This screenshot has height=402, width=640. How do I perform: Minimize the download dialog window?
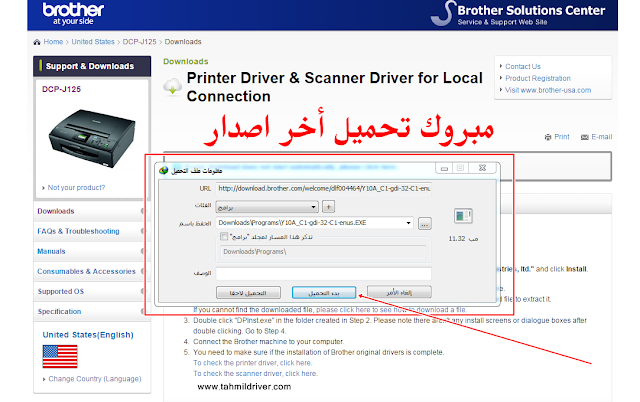coord(444,168)
